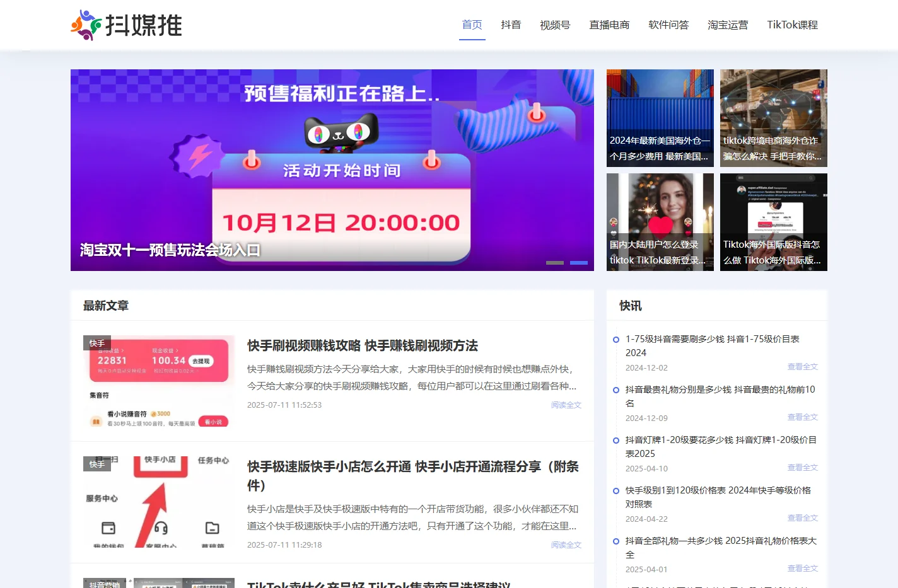
Task: Click the excerpt beginning 快手小店是快手及快手极速版
Action: click(x=413, y=517)
